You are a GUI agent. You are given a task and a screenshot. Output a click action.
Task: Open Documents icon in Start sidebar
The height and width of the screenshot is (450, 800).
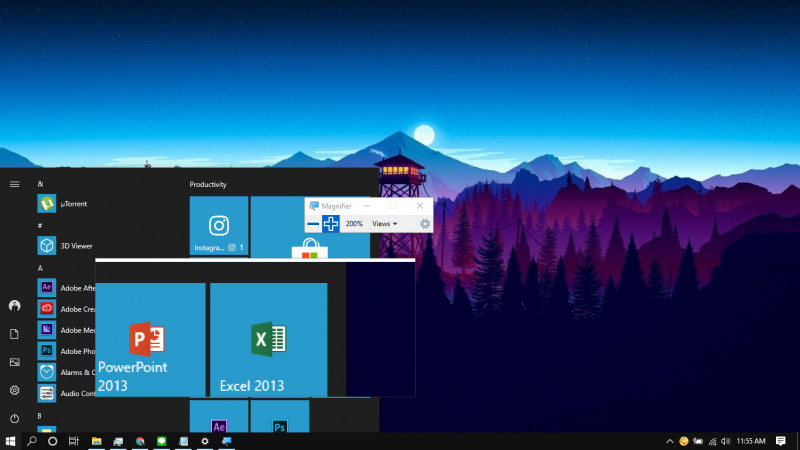[14, 334]
